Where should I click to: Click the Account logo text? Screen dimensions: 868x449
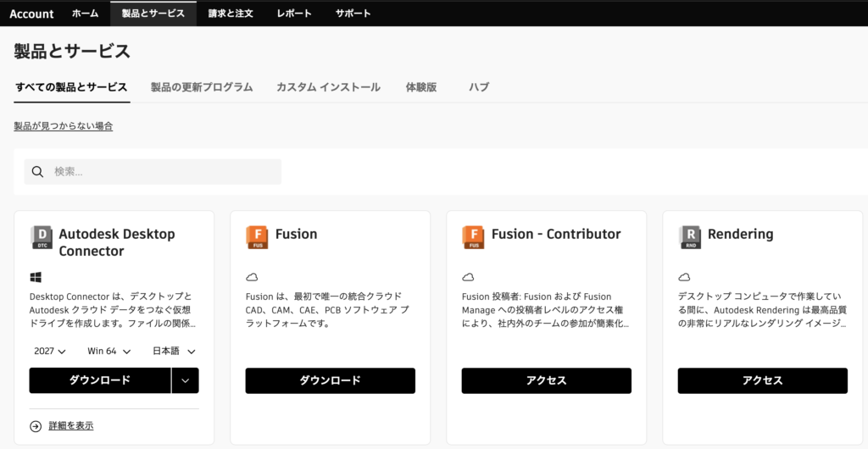point(31,14)
